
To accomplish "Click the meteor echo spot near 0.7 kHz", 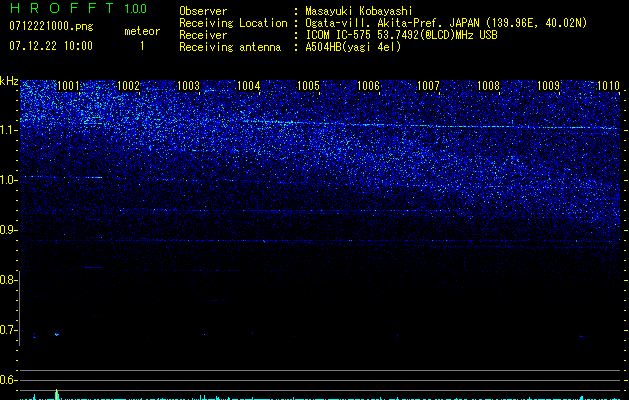I will pyautogui.click(x=57, y=334).
